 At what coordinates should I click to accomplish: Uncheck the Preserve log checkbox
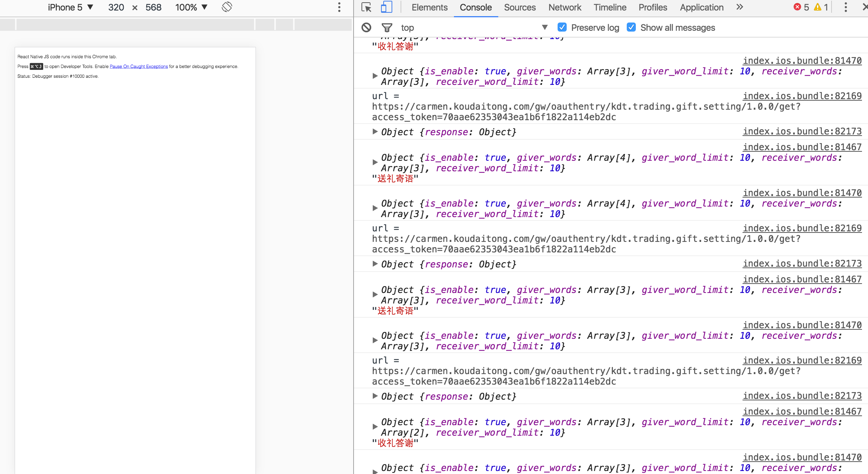[562, 27]
